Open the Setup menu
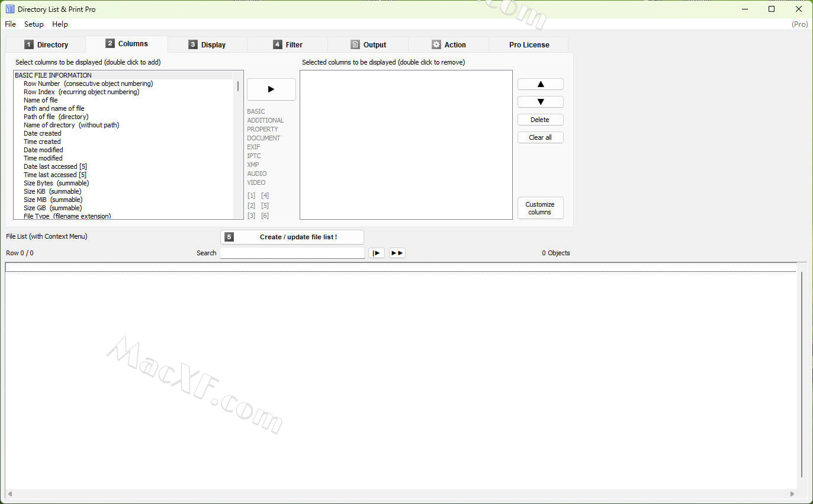Image resolution: width=813 pixels, height=504 pixels. pyautogui.click(x=34, y=24)
